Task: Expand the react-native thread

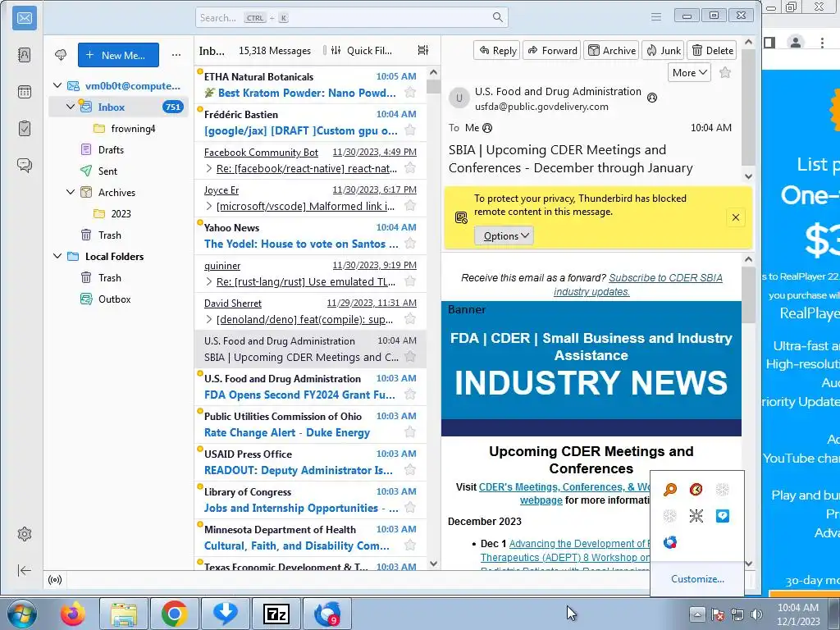Action: point(209,168)
